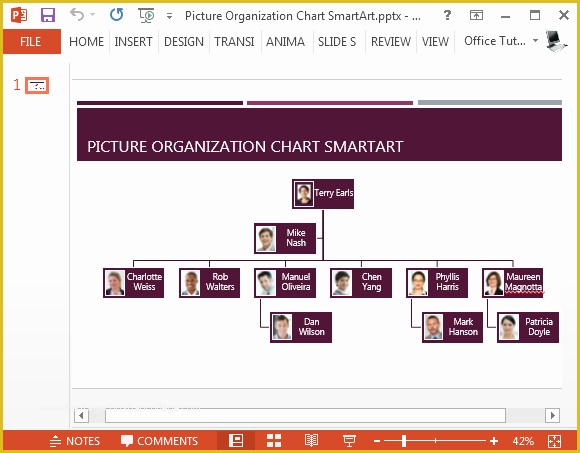
Task: Click Dan Wilson's photo
Action: [x=282, y=327]
